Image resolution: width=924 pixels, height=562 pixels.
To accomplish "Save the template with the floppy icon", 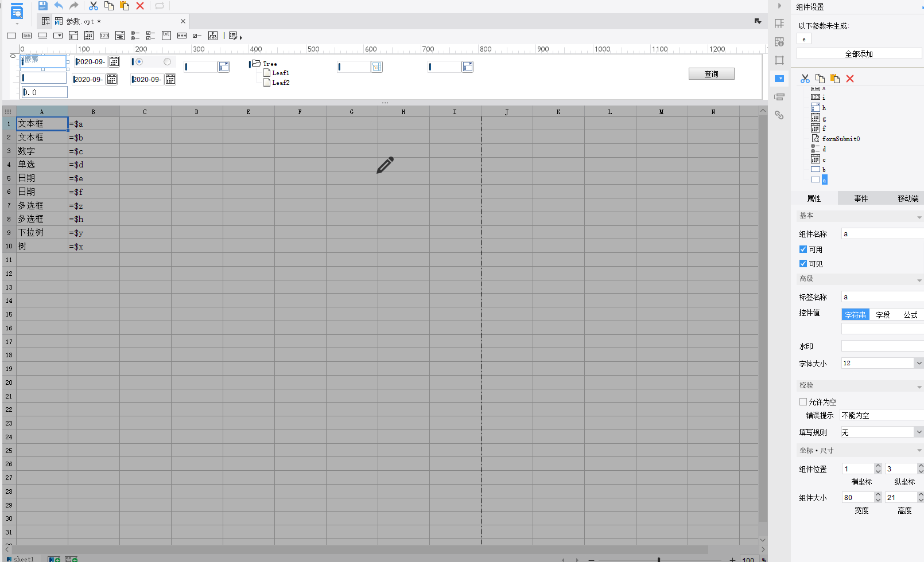I will pos(43,6).
